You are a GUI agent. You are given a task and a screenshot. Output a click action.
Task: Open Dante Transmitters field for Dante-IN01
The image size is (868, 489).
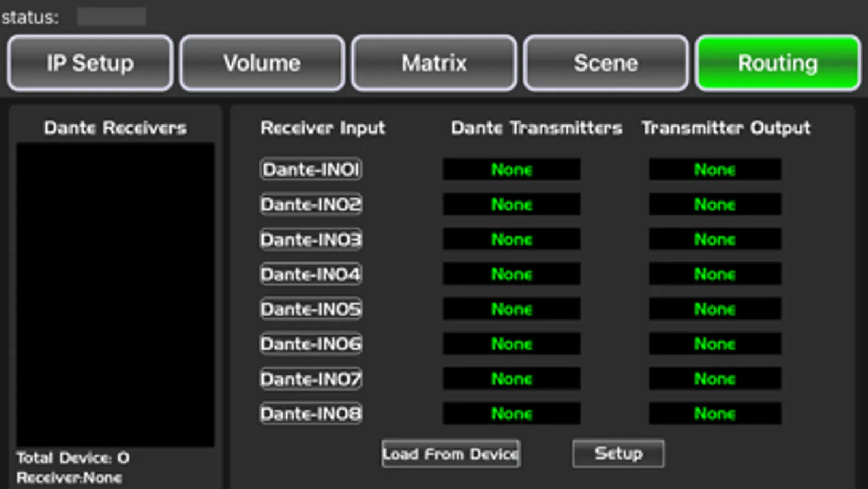point(512,170)
